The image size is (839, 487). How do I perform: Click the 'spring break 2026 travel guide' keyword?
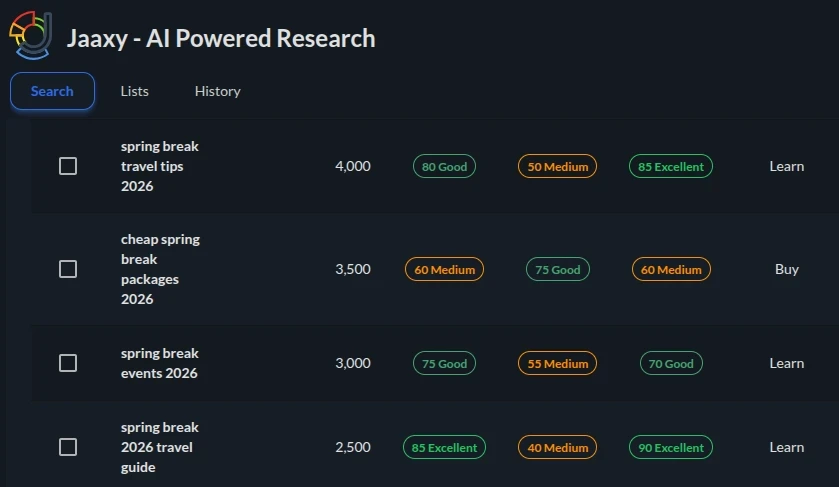(x=160, y=447)
